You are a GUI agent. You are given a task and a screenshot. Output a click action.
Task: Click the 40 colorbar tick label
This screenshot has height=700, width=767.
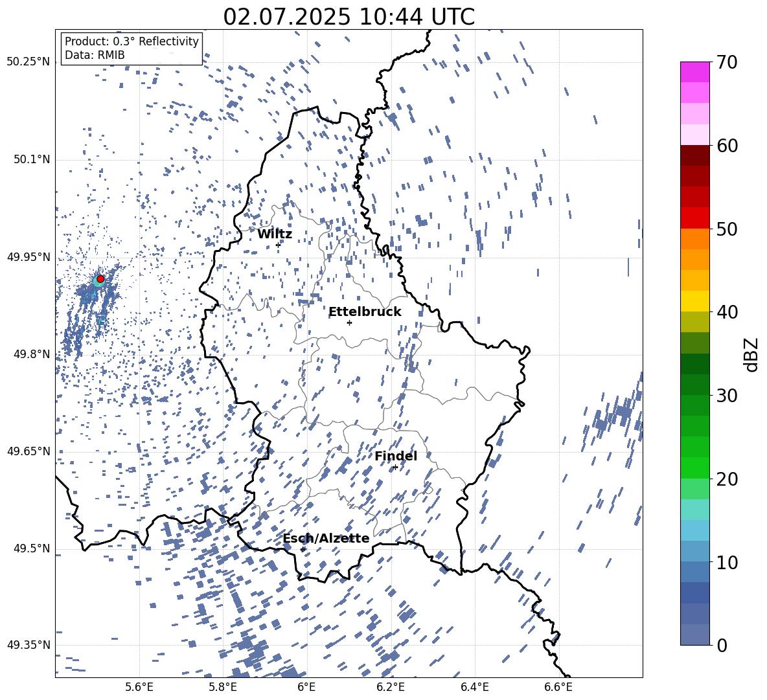[x=727, y=312]
